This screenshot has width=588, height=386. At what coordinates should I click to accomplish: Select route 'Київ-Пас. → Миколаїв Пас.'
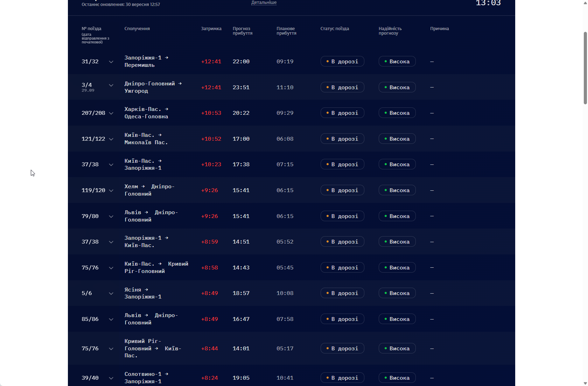146,139
